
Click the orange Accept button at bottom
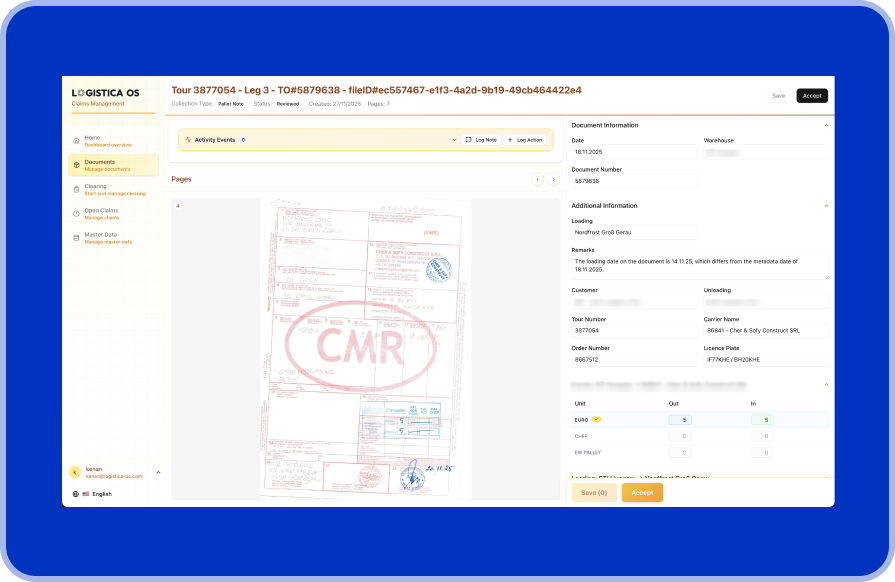pyautogui.click(x=642, y=492)
